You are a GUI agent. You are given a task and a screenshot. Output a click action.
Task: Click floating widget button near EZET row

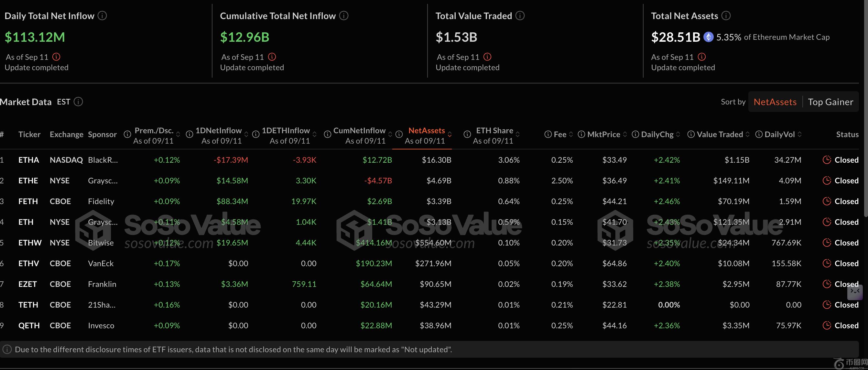(855, 292)
